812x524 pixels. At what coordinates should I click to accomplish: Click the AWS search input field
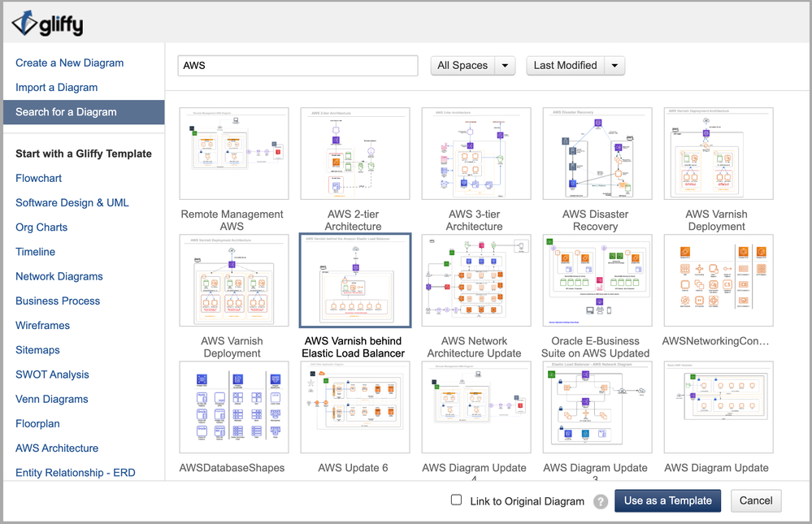[x=297, y=66]
